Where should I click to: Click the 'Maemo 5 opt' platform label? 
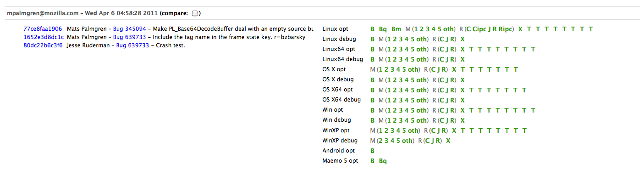pyautogui.click(x=340, y=161)
